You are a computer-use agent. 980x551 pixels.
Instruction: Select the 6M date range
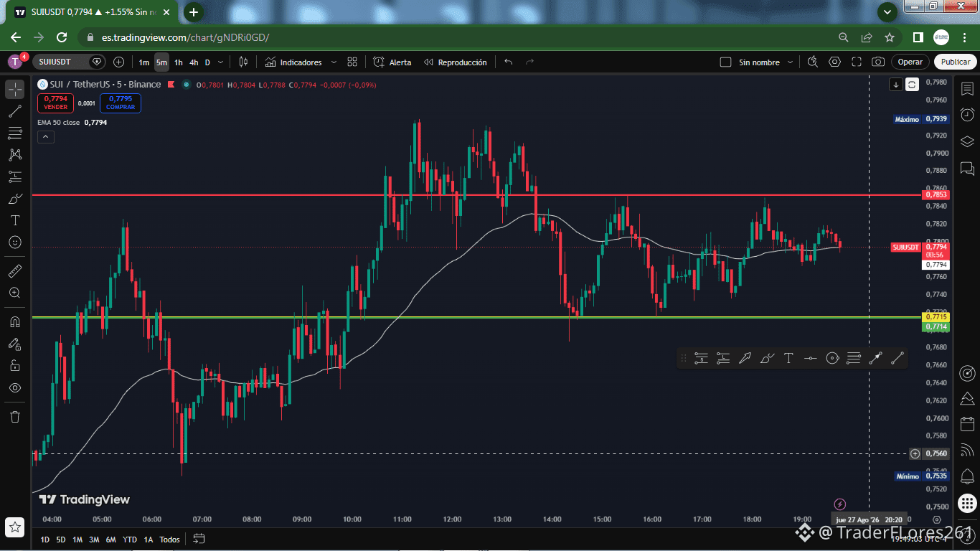coord(110,540)
